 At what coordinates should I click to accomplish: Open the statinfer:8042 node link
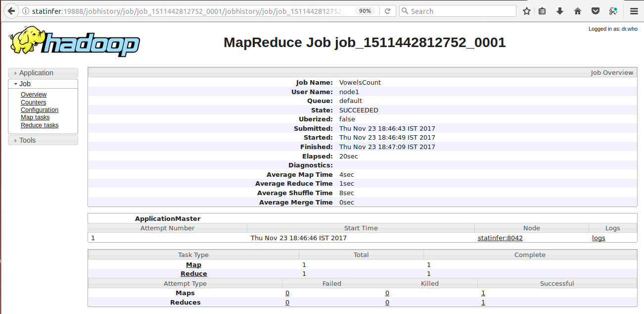500,238
